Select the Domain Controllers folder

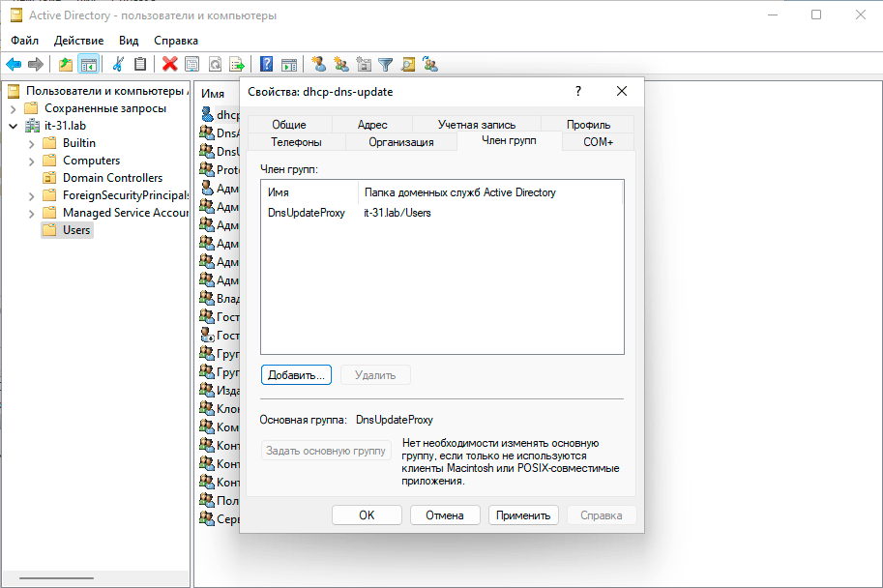[112, 178]
